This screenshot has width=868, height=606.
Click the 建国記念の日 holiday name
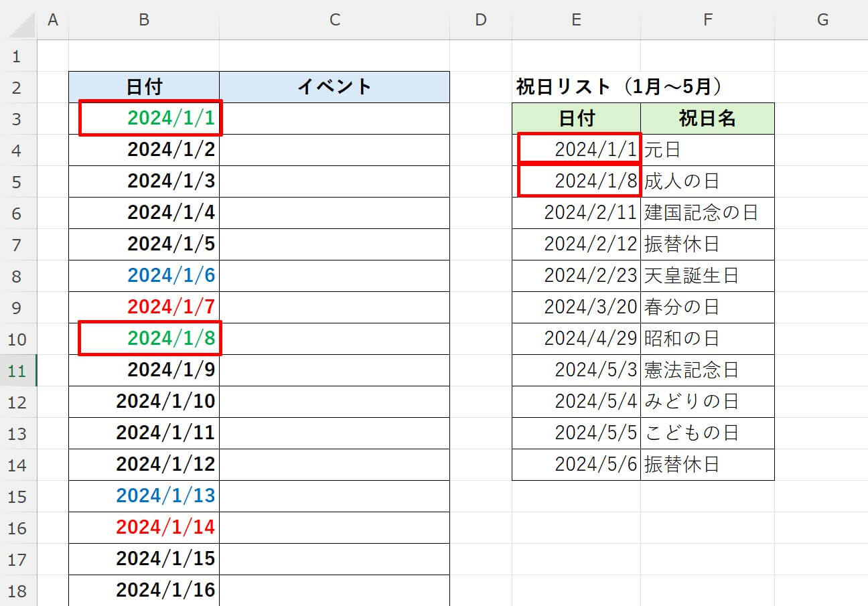pyautogui.click(x=708, y=213)
